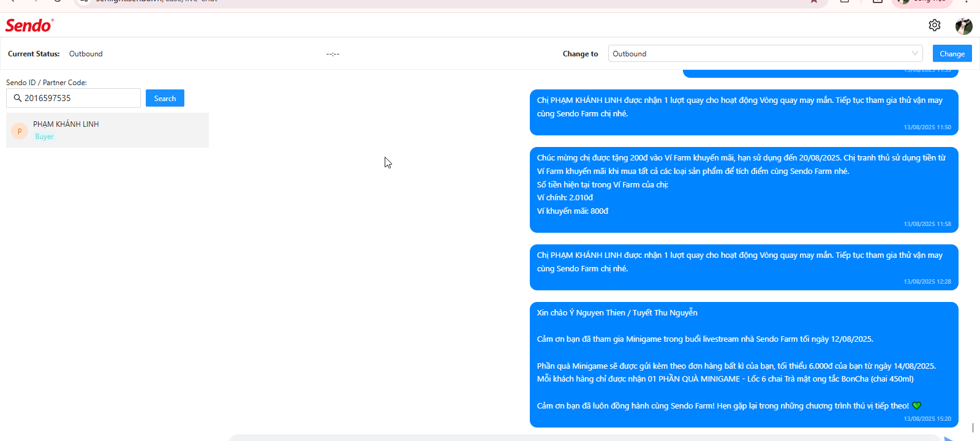Click the 'Mỗi khách hàng chỉ được nhận 01' line
Screen dimensions: 980x441
(725, 379)
